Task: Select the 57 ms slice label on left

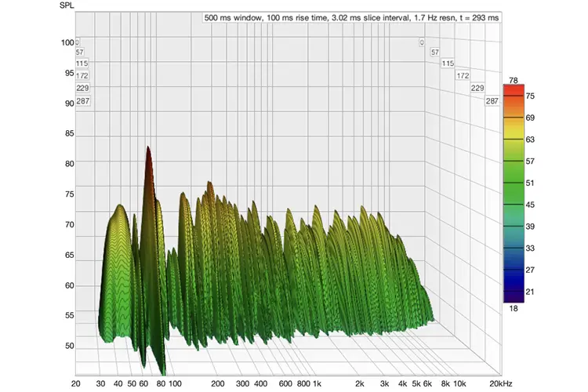Action: (79, 53)
